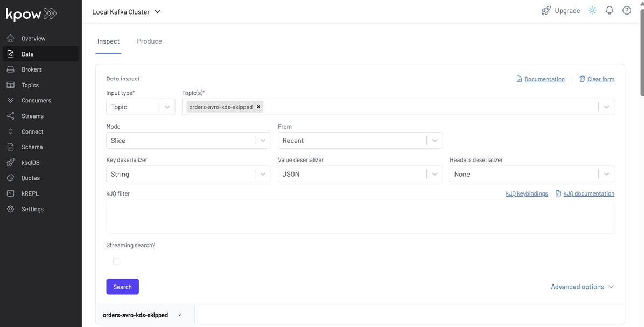644x327 pixels.
Task: Remove orders-avro-kds-skipped topic chip
Action: click(258, 107)
